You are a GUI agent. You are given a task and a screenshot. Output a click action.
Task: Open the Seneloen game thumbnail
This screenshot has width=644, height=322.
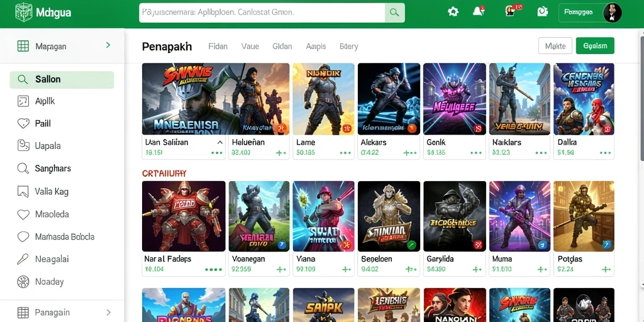389,216
